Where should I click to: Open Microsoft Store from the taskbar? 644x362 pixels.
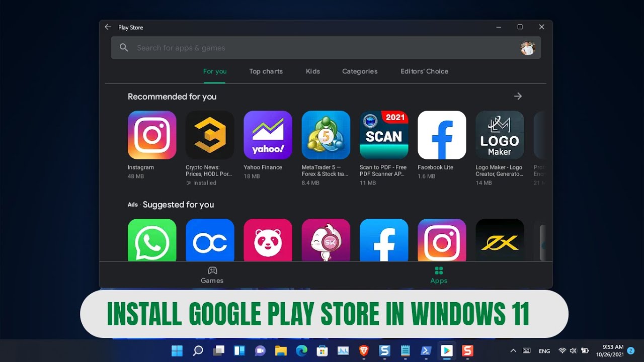pos(322,351)
